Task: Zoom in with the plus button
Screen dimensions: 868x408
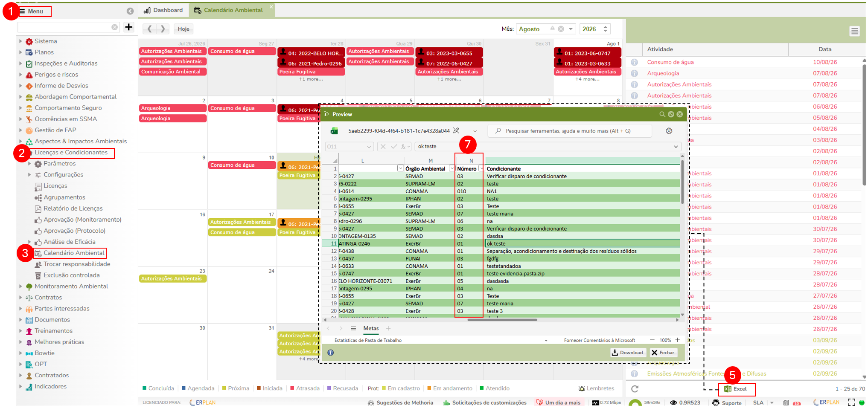Action: (678, 340)
